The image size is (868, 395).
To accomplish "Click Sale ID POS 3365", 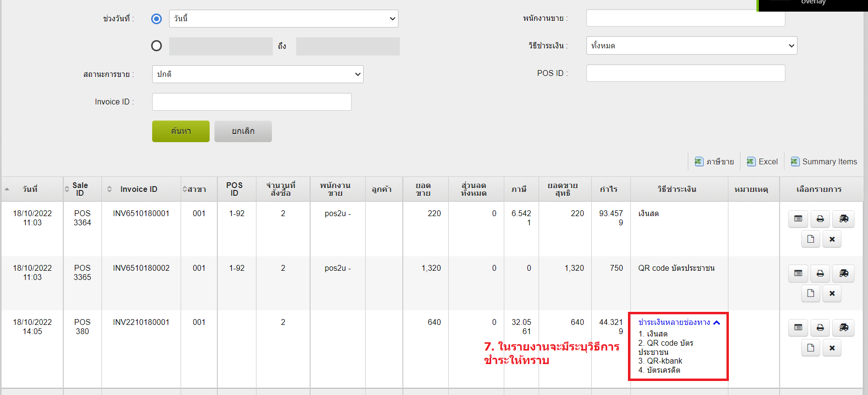I will (x=82, y=272).
